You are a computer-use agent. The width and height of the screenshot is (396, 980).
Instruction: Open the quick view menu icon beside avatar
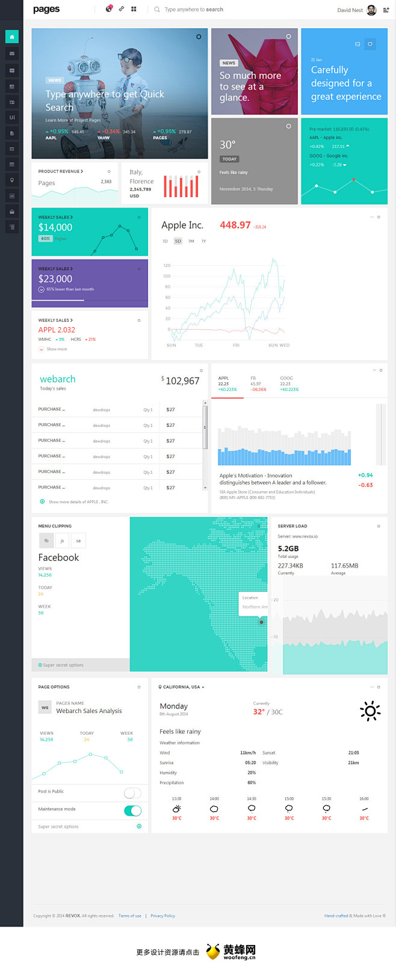click(386, 10)
